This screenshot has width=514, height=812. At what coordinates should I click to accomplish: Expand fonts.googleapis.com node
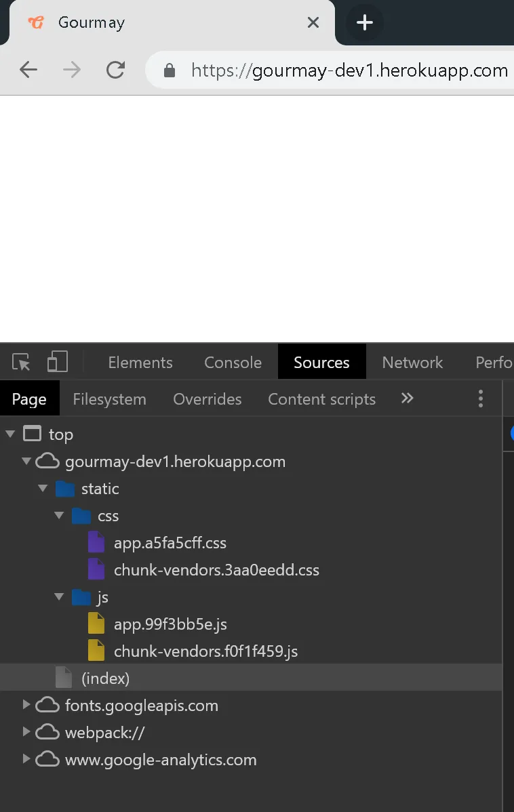pos(26,704)
